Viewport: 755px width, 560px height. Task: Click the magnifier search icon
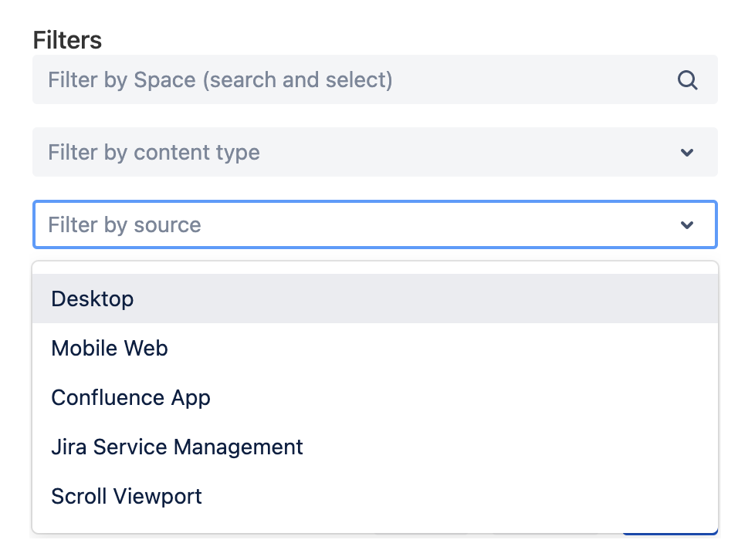(687, 80)
